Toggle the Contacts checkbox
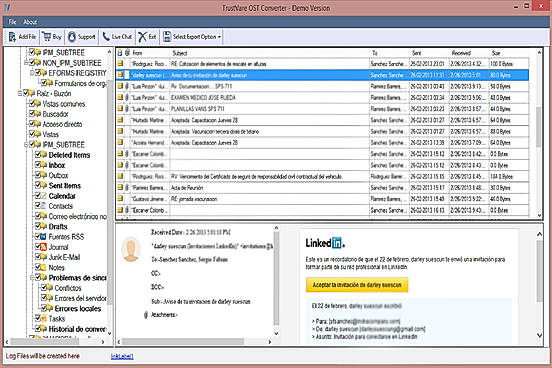 pos(38,206)
